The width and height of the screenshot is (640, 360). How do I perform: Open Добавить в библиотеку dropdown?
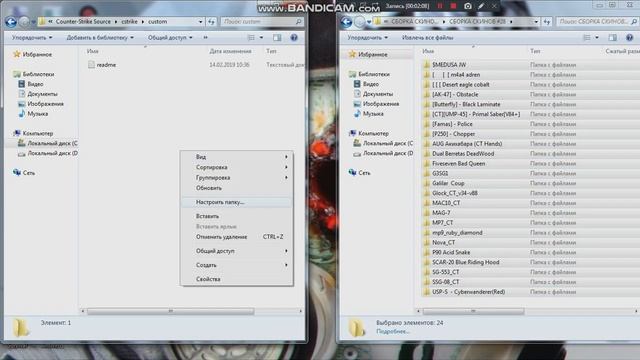pos(100,38)
